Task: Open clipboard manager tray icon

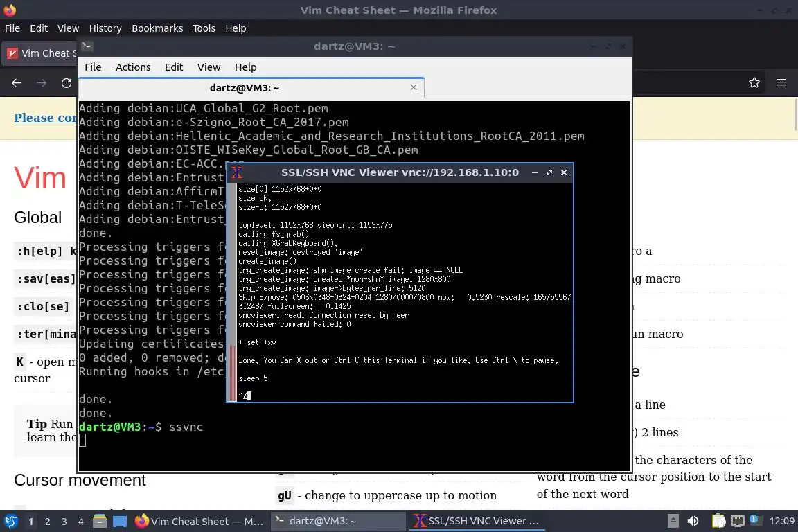Action: coord(718,522)
